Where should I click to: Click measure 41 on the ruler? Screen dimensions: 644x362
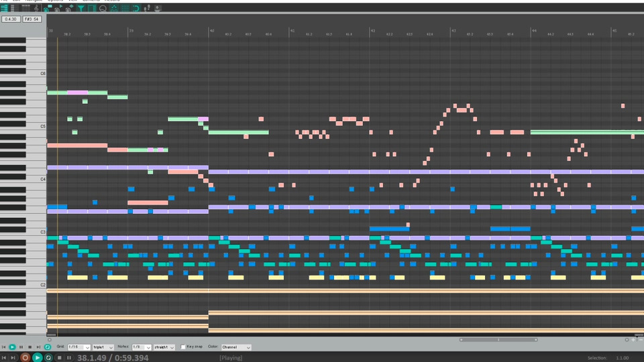[x=292, y=31]
